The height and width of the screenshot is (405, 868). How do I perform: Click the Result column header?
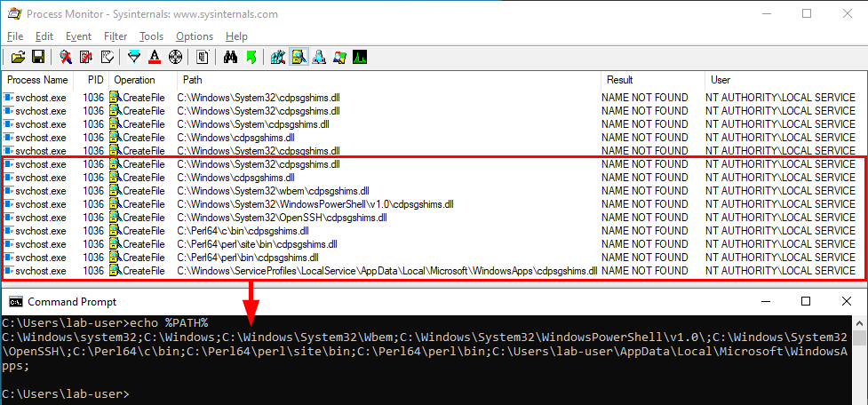(653, 80)
